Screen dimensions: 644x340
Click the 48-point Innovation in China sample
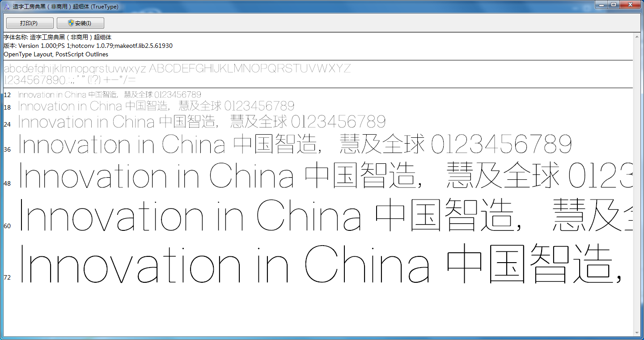coord(326,175)
